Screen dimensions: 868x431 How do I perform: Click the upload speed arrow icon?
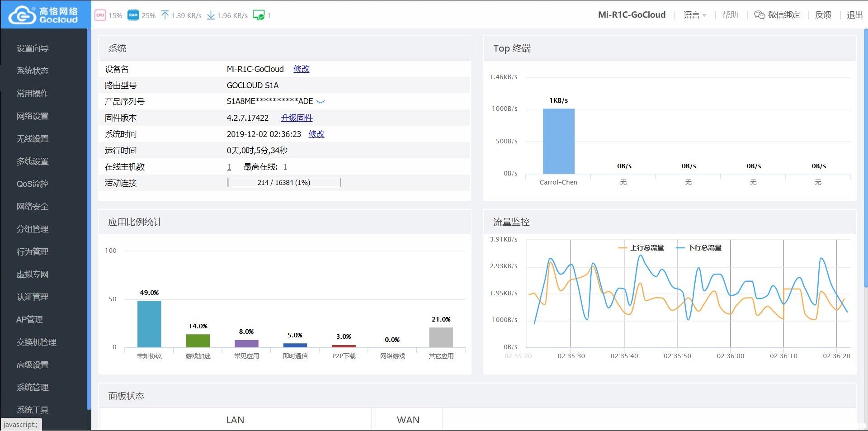pos(165,15)
